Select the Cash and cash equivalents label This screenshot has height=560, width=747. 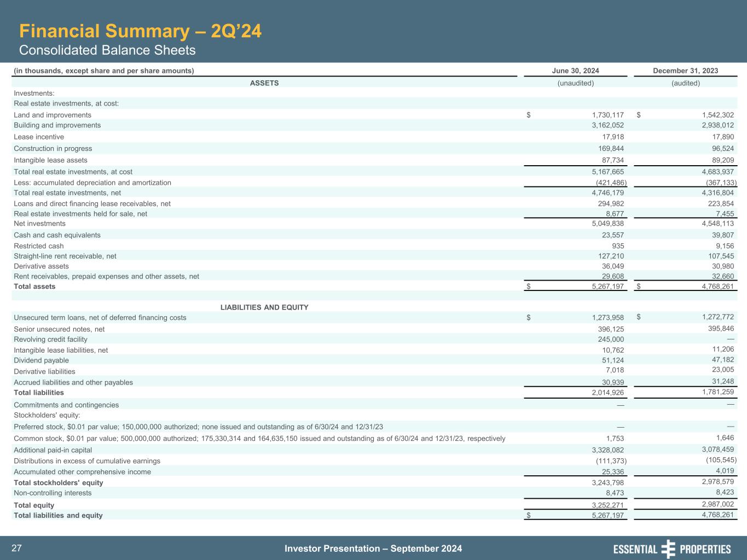[x=57, y=235]
